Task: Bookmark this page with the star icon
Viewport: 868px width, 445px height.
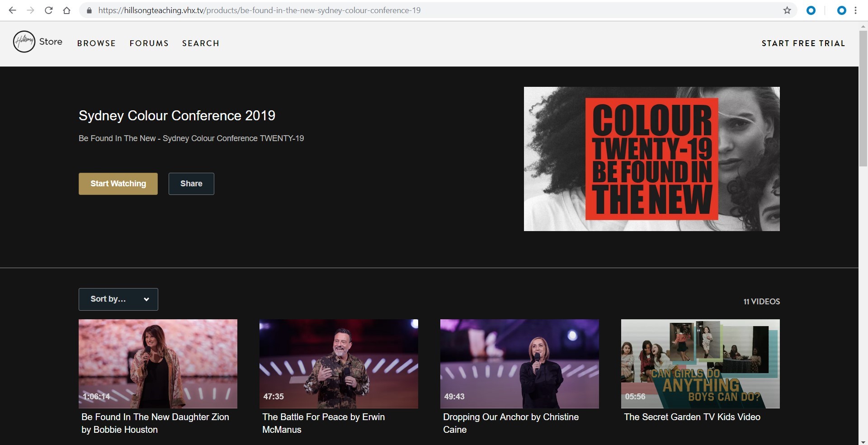Action: 787,10
